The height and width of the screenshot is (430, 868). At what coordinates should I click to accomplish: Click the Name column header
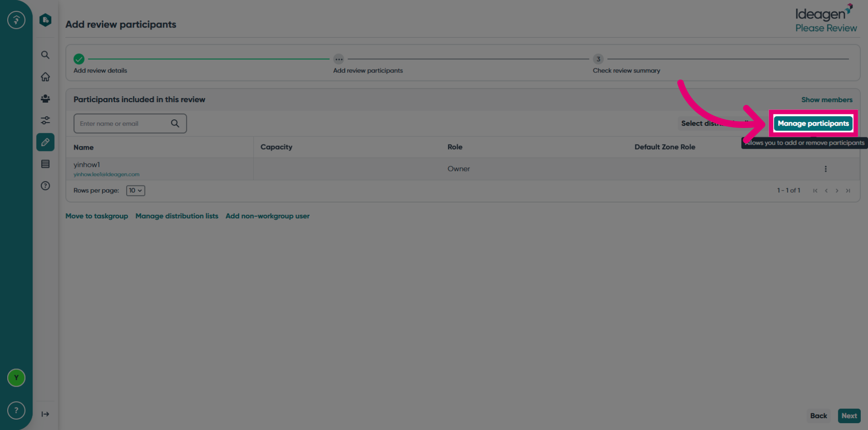(84, 147)
